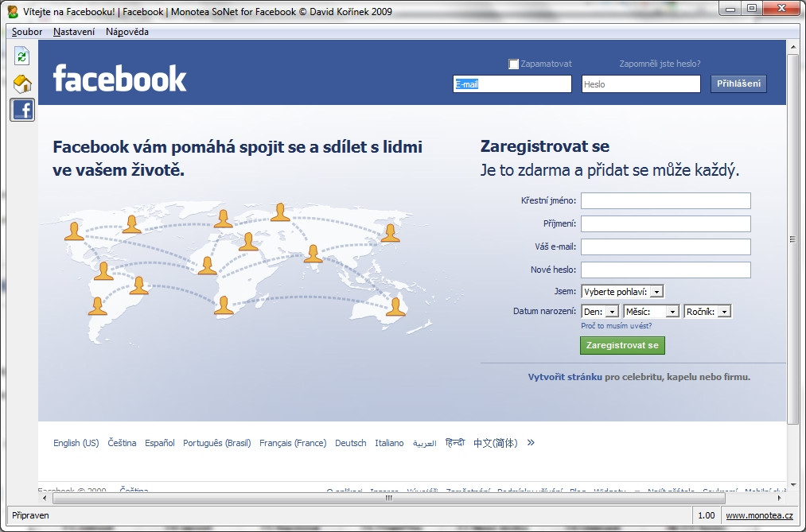Open the Vyberte pohlaví dropdown
Image resolution: width=806 pixels, height=532 pixels.
tap(622, 292)
